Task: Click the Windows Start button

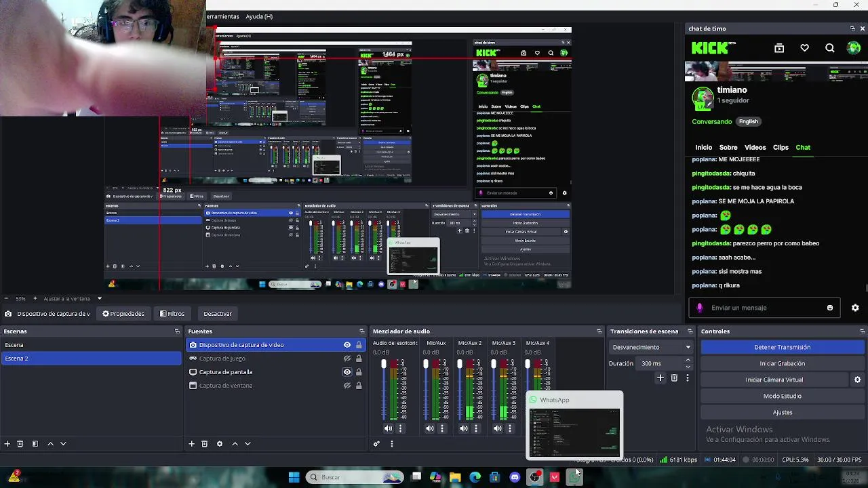Action: point(294,477)
